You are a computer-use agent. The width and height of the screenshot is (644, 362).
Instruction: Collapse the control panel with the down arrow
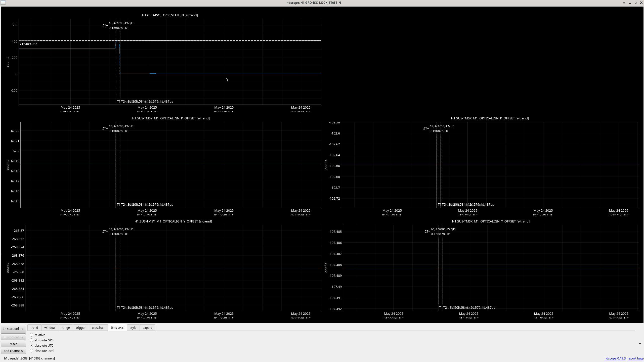640,344
